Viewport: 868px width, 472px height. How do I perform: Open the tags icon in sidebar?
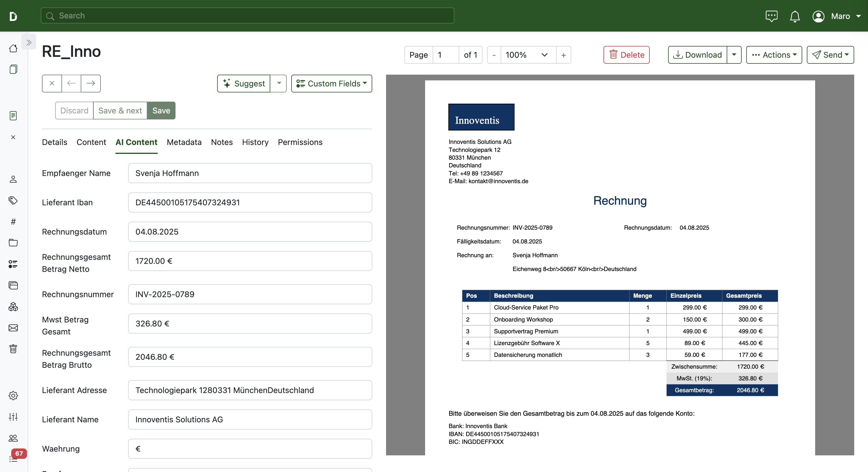(x=13, y=200)
